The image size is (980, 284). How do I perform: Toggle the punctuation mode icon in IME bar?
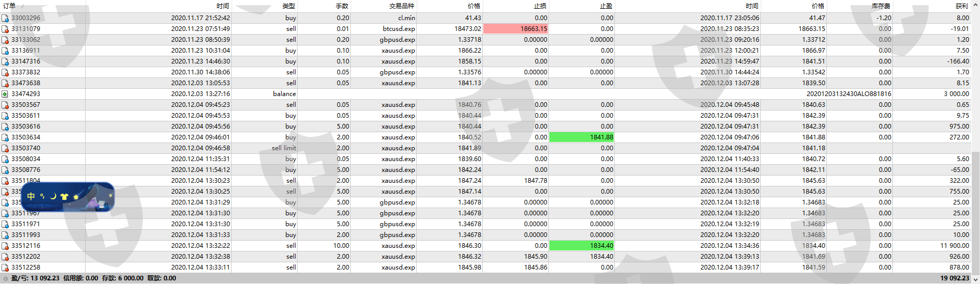click(x=42, y=196)
